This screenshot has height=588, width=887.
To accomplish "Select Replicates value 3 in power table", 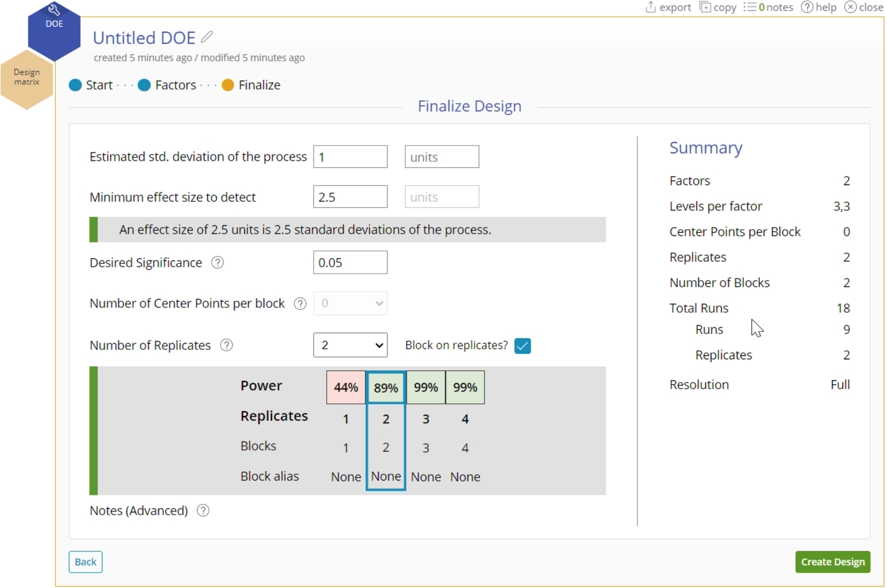I will click(426, 419).
